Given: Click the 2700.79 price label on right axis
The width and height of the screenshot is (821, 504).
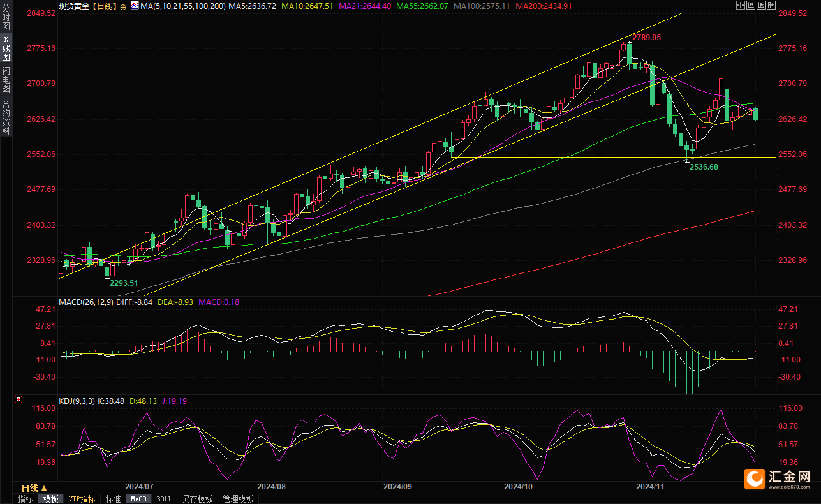Looking at the screenshot, I should pos(793,84).
